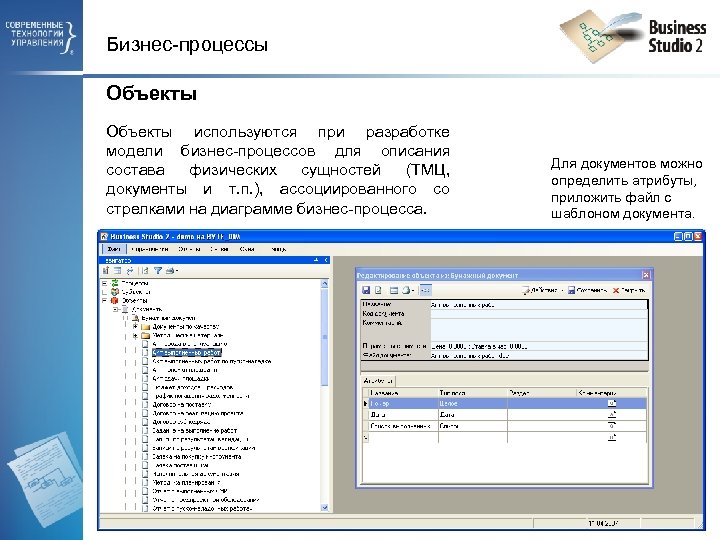Collapse the Объекты tree node
720x540 pixels.
click(105, 300)
